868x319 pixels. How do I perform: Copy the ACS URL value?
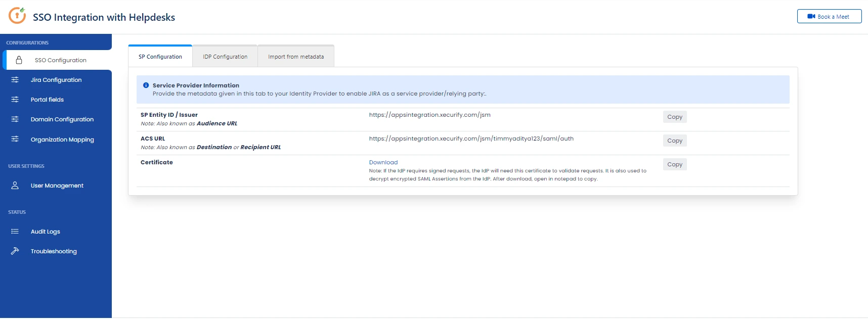pyautogui.click(x=675, y=141)
